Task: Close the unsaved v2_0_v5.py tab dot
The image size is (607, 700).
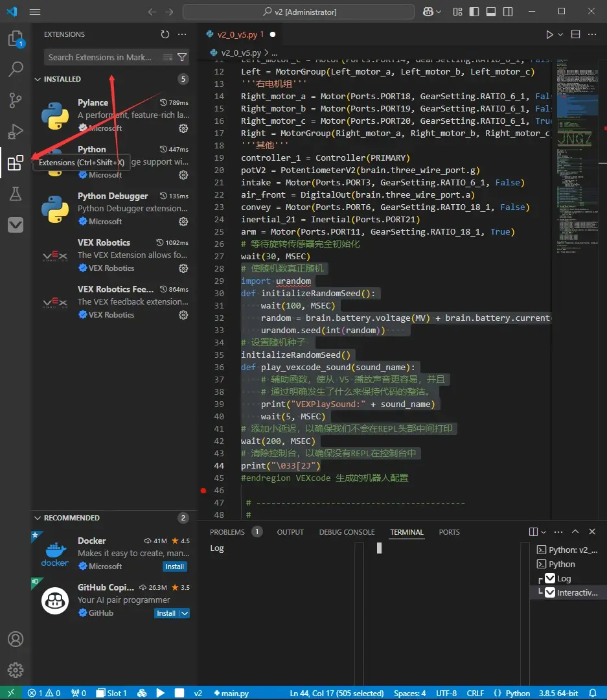Action: tap(273, 34)
